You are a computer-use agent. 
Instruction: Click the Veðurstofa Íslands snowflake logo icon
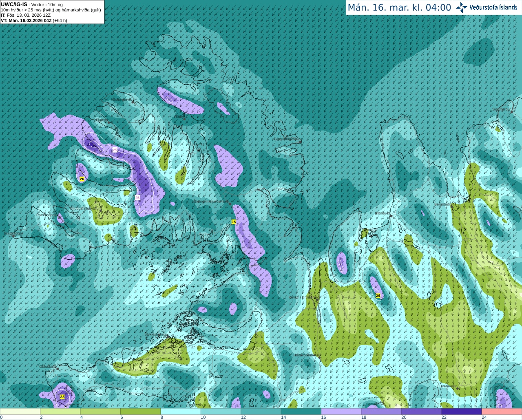tap(462, 7)
